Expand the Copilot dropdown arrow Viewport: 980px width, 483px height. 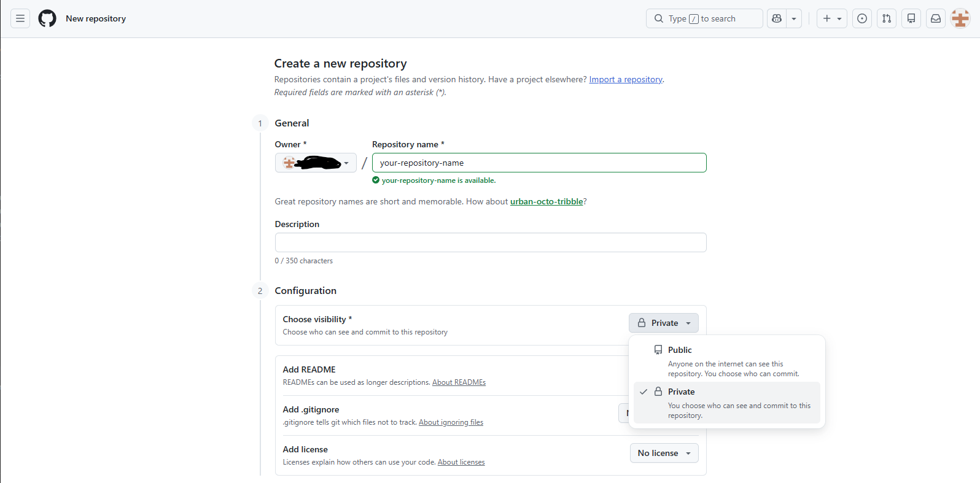794,18
